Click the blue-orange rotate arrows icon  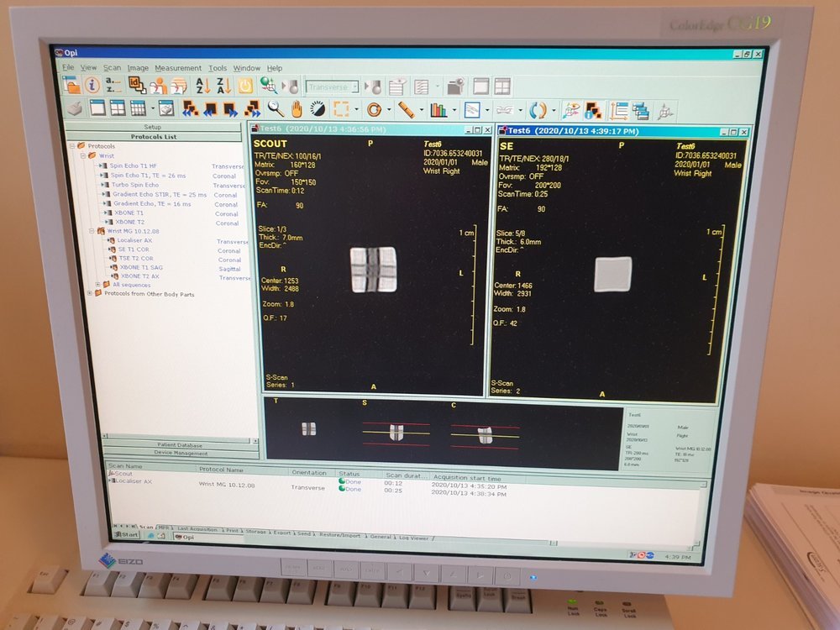click(538, 111)
